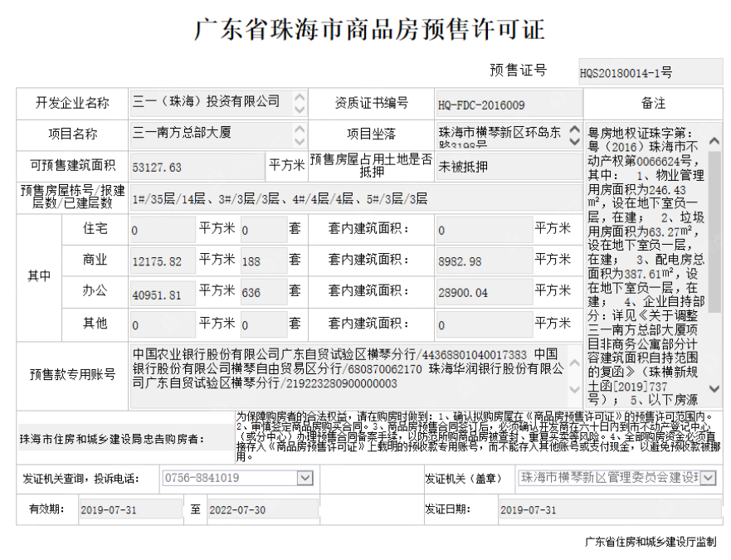Viewport: 731px width, 560px height.
Task: Click the up arrow in project name field
Action: pyautogui.click(x=300, y=129)
